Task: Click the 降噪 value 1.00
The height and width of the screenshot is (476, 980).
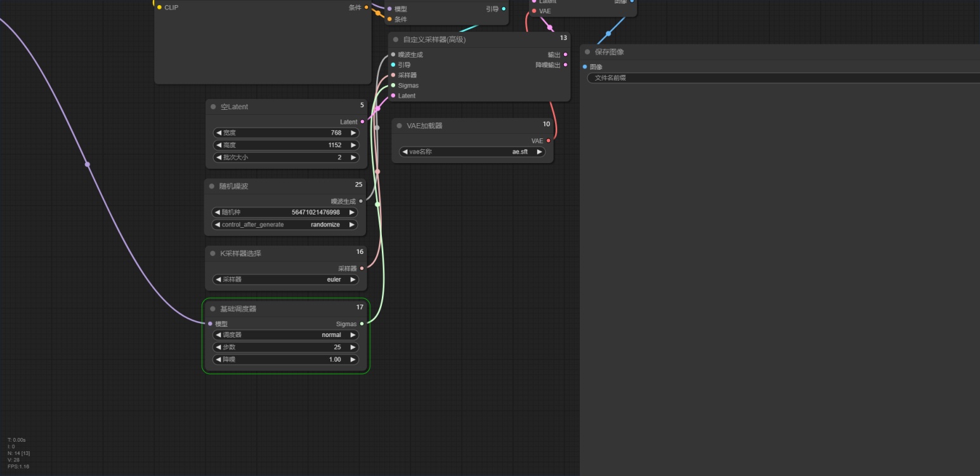Action: point(335,359)
